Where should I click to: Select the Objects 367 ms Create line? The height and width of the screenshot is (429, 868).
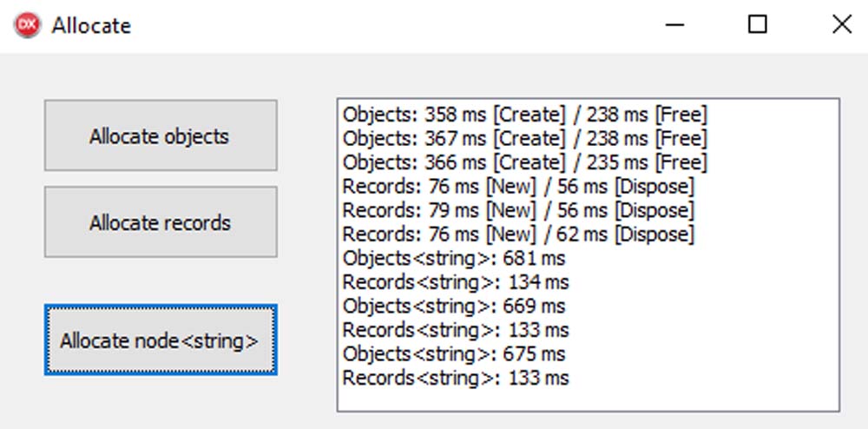pos(525,138)
